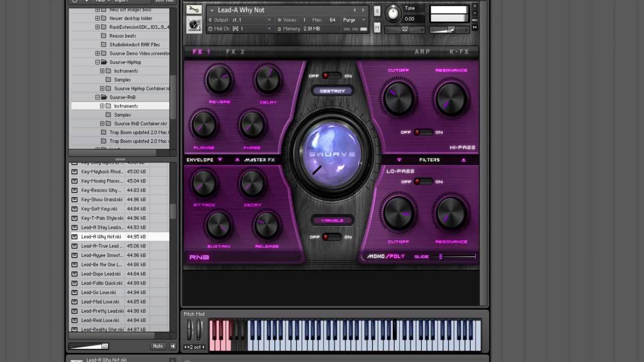This screenshot has height=362, width=644.
Task: Click the instrument icon below the wrench
Action: 194,24
